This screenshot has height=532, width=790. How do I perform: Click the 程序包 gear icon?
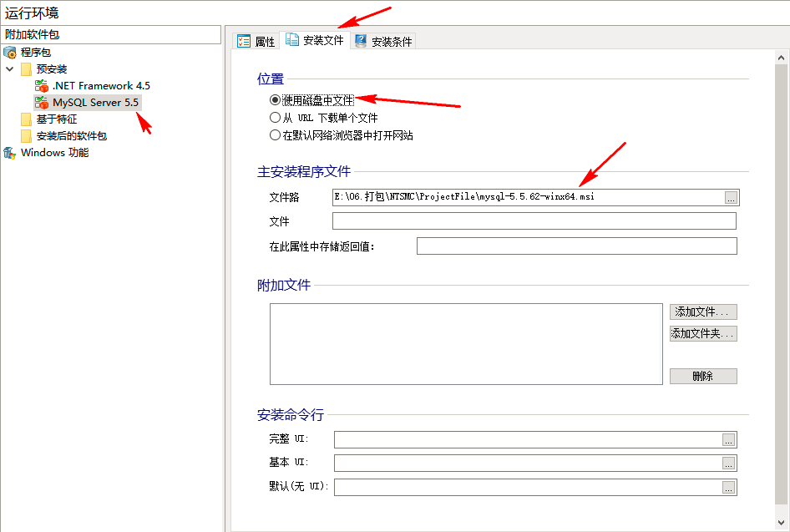point(10,52)
